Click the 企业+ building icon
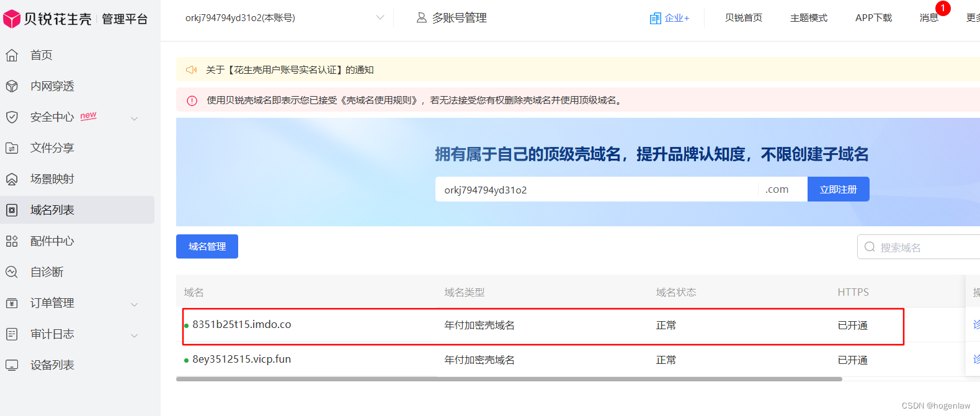This screenshot has height=416, width=980. [656, 19]
